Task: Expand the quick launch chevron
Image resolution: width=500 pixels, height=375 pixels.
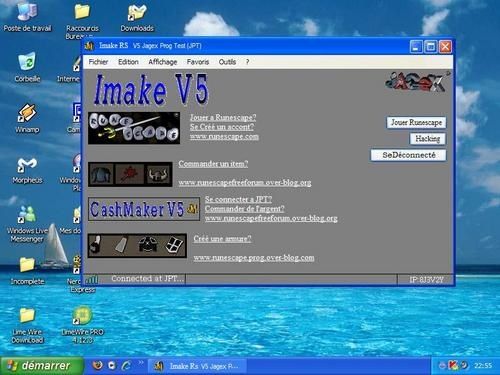Action: coord(141,362)
